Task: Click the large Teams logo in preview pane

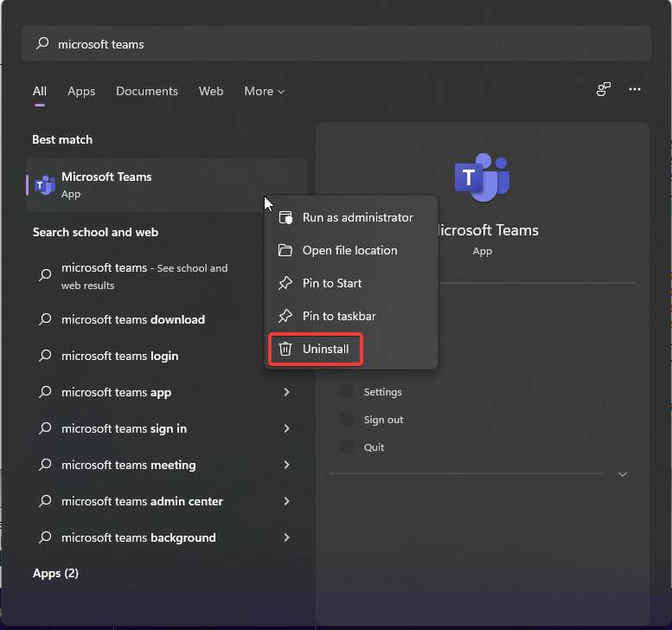Action: click(x=482, y=177)
